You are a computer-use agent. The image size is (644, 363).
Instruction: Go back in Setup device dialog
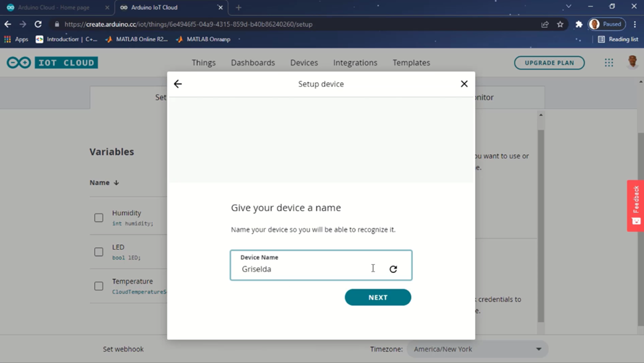pos(177,84)
